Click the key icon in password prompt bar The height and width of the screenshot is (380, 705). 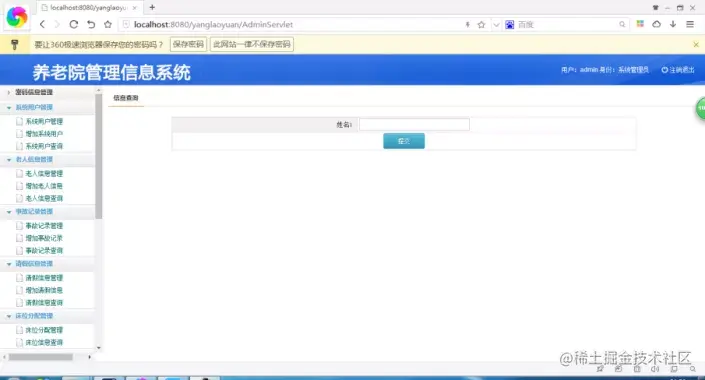click(x=15, y=44)
